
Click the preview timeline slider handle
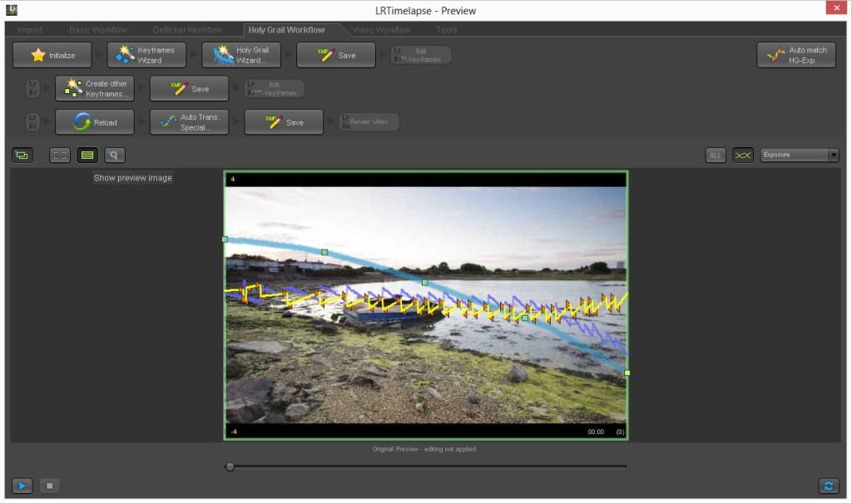pyautogui.click(x=230, y=467)
